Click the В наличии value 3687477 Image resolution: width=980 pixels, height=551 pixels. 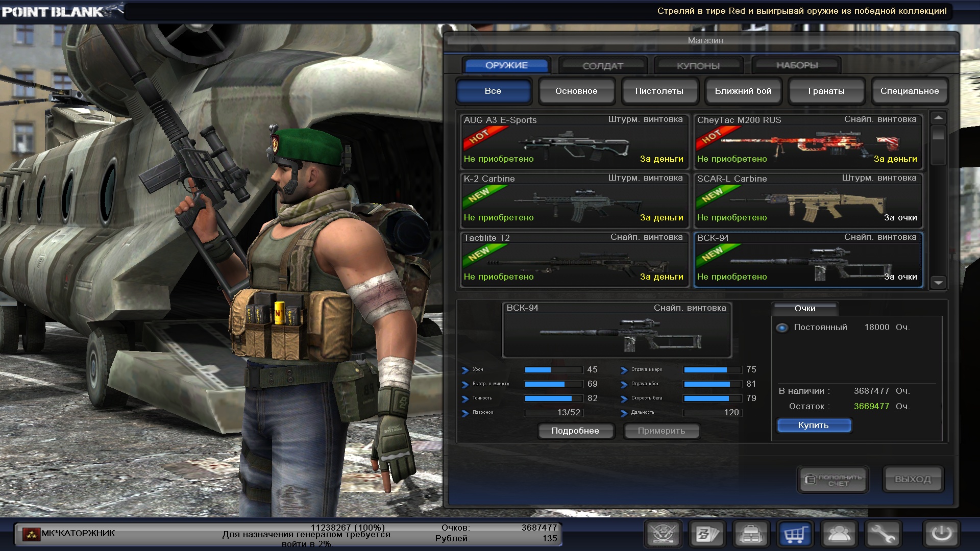(x=871, y=391)
